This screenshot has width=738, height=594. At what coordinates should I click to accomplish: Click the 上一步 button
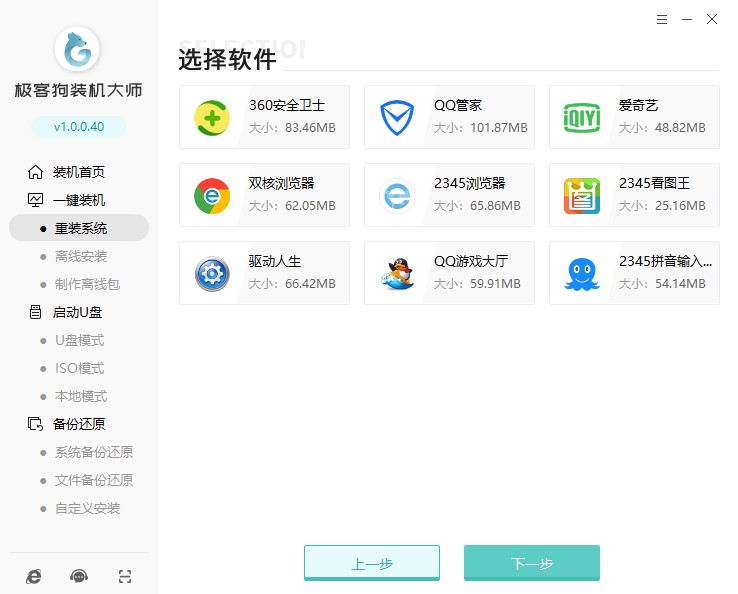point(372,563)
